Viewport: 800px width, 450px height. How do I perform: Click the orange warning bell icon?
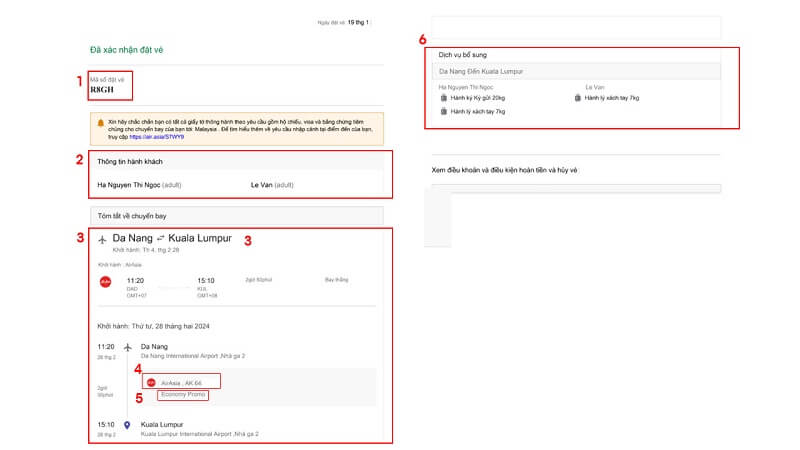[100, 123]
